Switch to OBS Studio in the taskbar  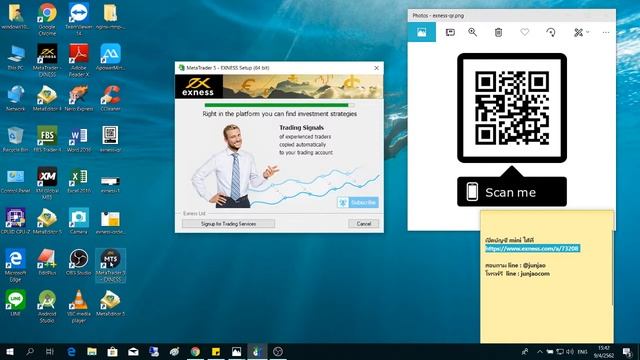278,351
